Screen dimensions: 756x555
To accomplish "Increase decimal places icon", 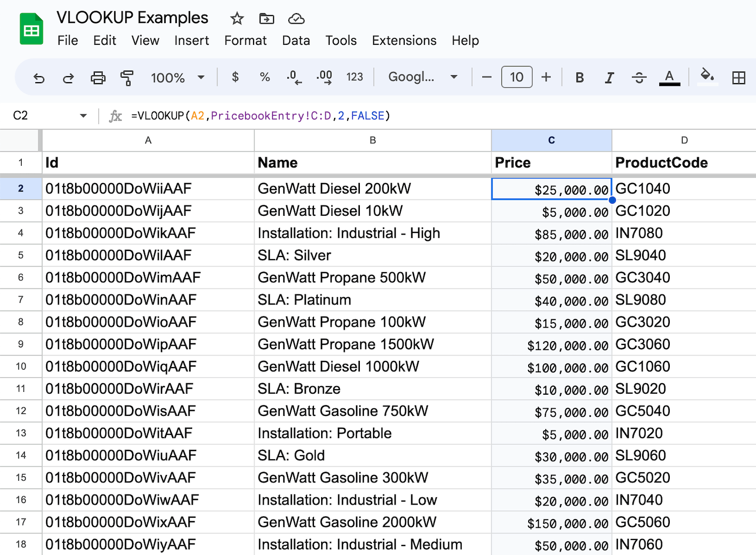I will pos(324,77).
